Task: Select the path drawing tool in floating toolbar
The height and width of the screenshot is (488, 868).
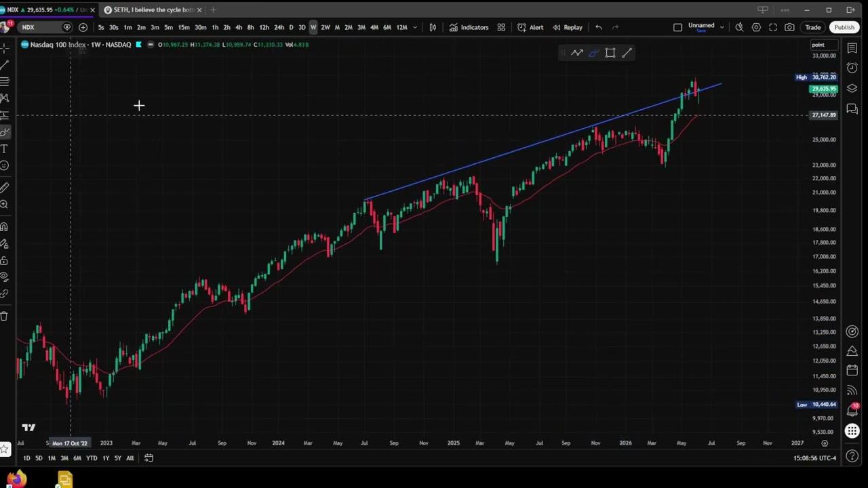Action: pos(577,53)
